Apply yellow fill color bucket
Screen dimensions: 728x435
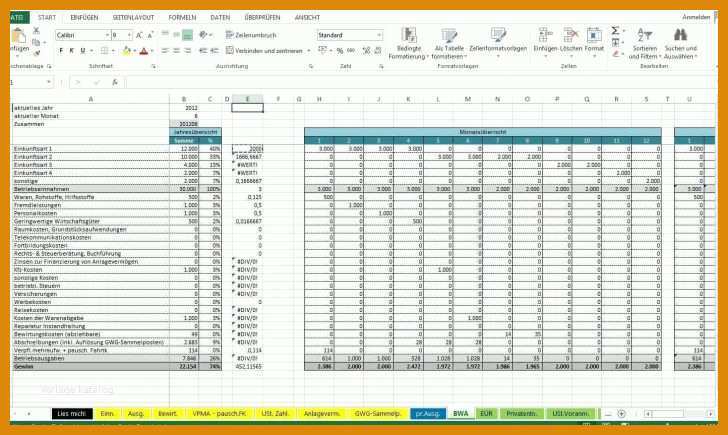tap(126, 51)
